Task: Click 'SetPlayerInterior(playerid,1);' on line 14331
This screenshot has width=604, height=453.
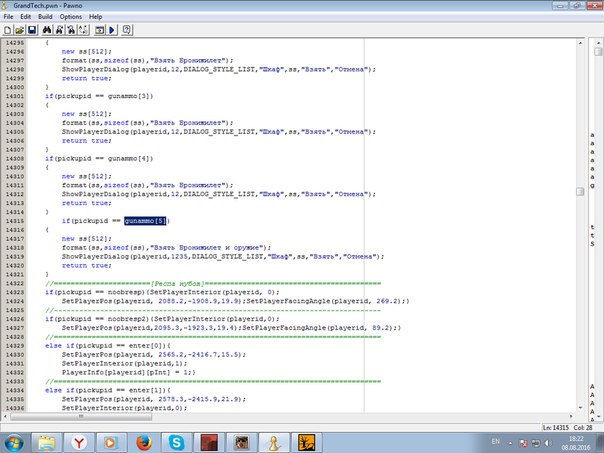Action: (x=124, y=363)
